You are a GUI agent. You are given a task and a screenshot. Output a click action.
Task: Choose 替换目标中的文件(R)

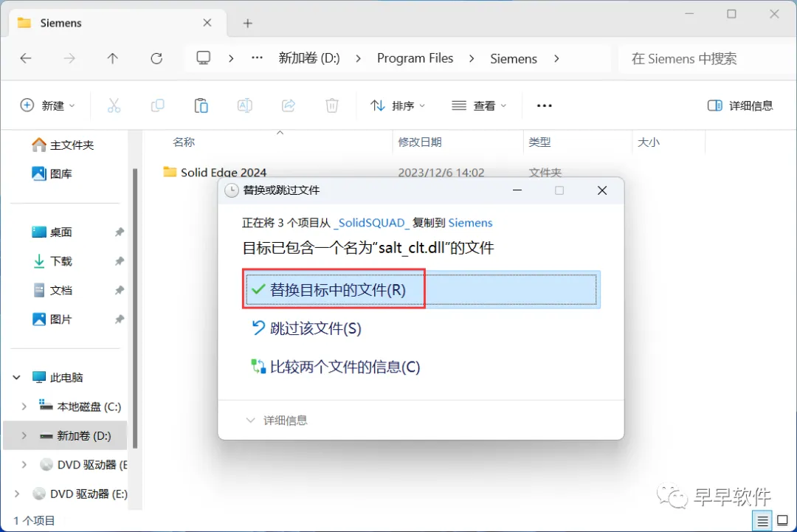tap(422, 290)
